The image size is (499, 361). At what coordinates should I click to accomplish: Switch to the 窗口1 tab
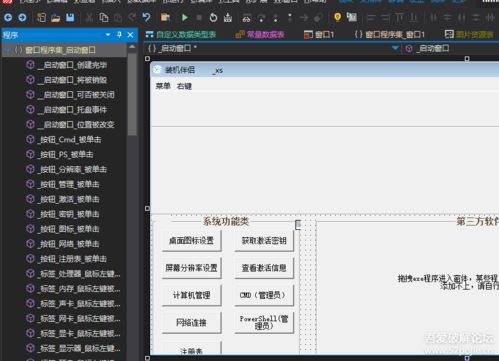[x=319, y=34]
